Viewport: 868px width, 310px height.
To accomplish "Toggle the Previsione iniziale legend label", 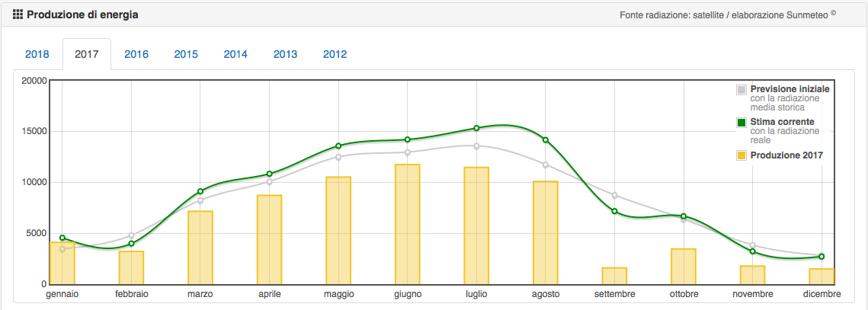I will pos(790,89).
